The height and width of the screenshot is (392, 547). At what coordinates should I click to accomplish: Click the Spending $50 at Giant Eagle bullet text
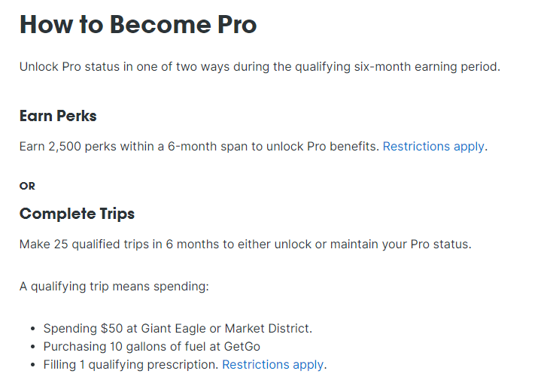pyautogui.click(x=177, y=329)
